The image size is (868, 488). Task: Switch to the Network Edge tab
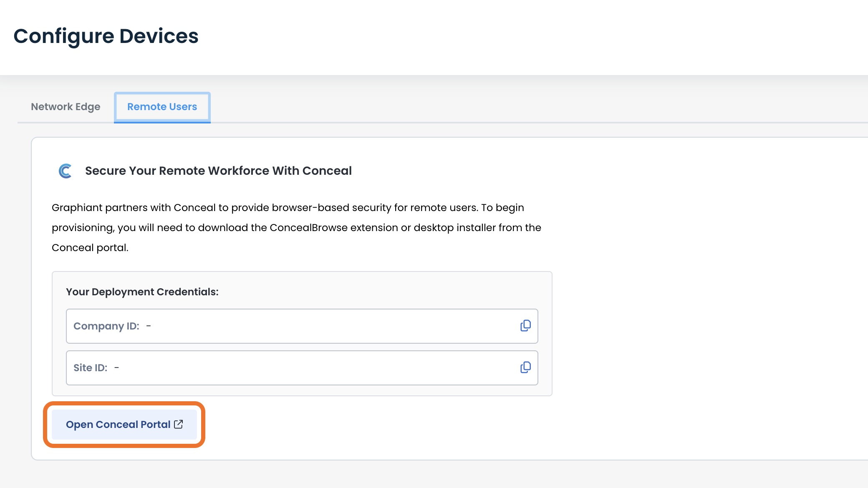66,107
